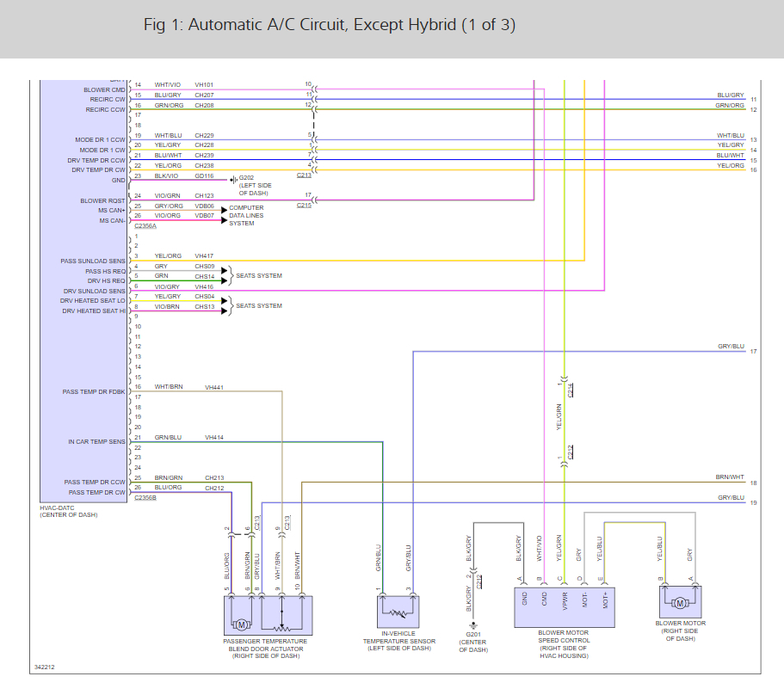Click wire color 'GRN/BLU' at pin 21
Image resolution: width=784 pixels, height=695 pixels.
tap(168, 437)
